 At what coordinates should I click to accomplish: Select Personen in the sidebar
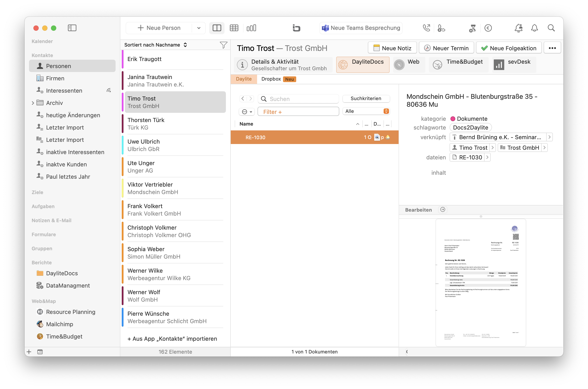tap(72, 66)
